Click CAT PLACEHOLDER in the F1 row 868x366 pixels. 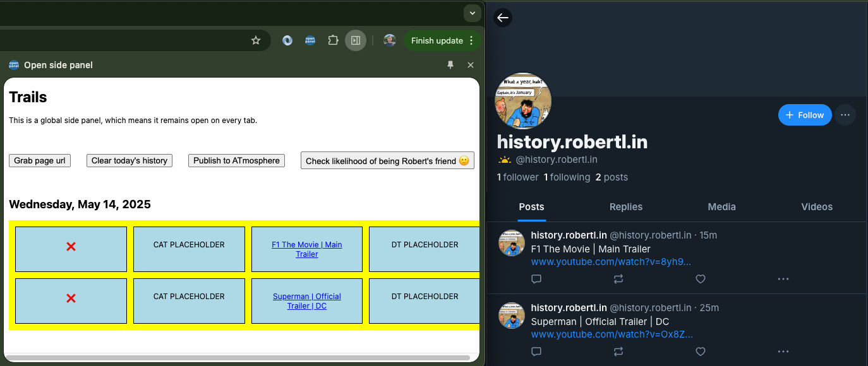click(x=189, y=245)
